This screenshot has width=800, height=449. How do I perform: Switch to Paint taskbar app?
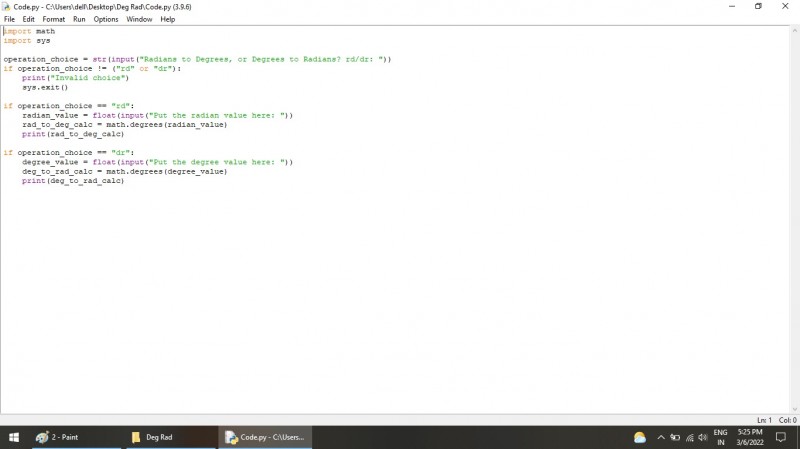[x=77, y=437]
